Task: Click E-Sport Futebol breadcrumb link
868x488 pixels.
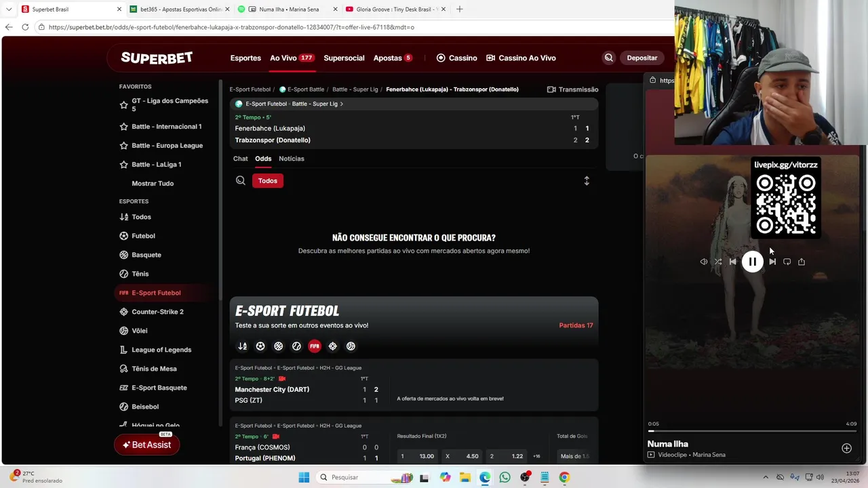Action: pyautogui.click(x=250, y=89)
